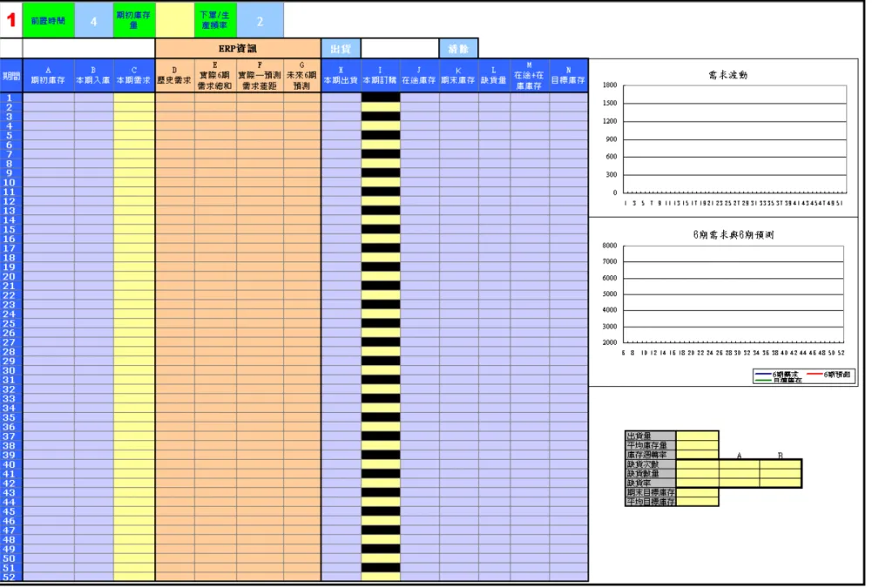
Task: Click the 前置時間 label cell
Action: tap(49, 21)
